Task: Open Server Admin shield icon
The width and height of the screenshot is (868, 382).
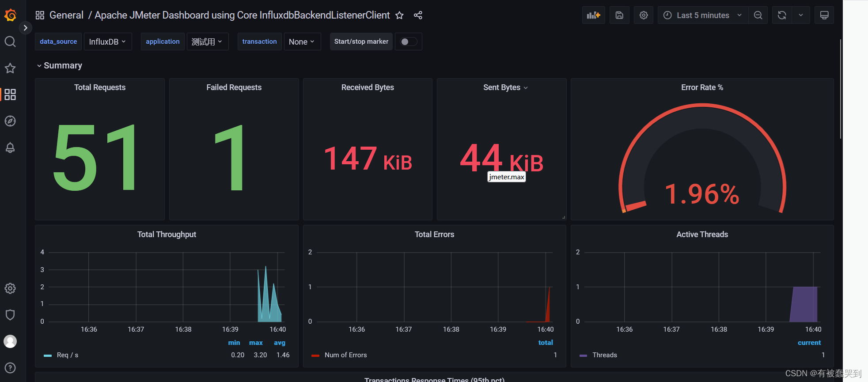Action: 10,315
